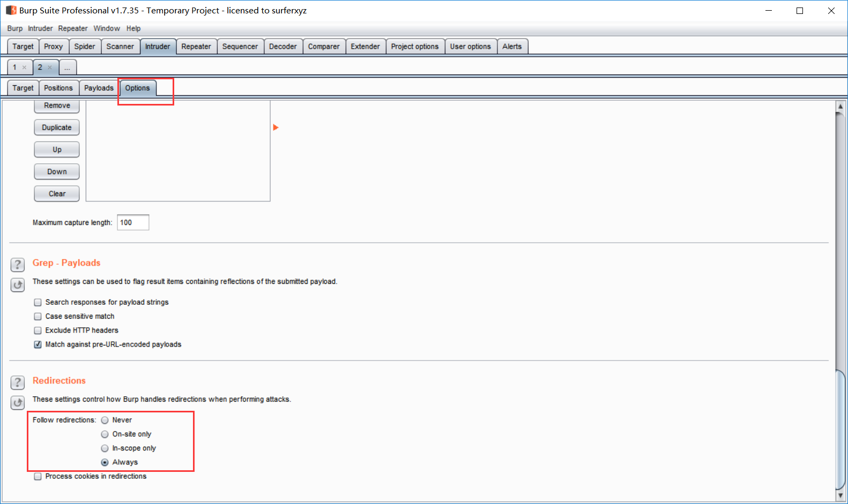Untick Match against pre-URL-encoded payloads
This screenshot has width=848, height=504.
[38, 344]
